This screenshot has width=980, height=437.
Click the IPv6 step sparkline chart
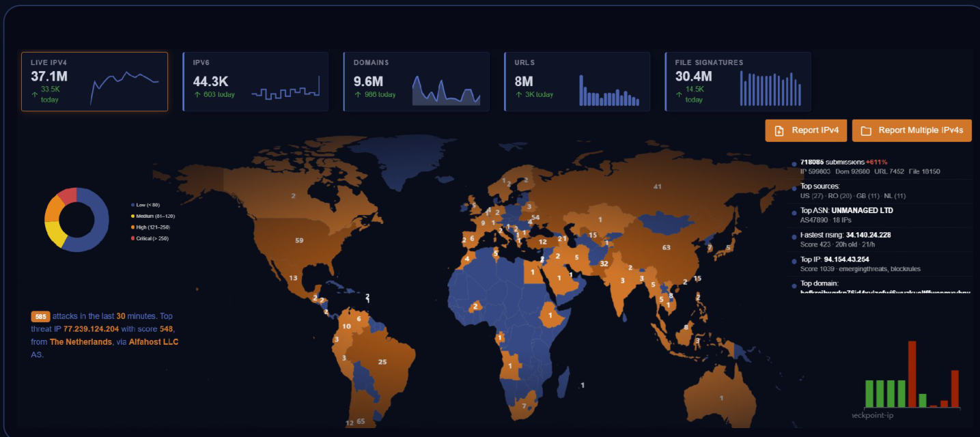tap(285, 88)
